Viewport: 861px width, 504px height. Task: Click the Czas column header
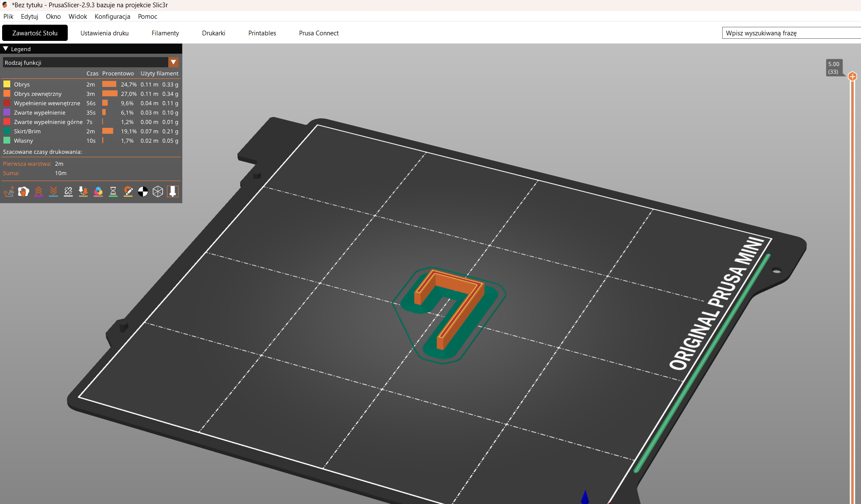[x=92, y=73]
